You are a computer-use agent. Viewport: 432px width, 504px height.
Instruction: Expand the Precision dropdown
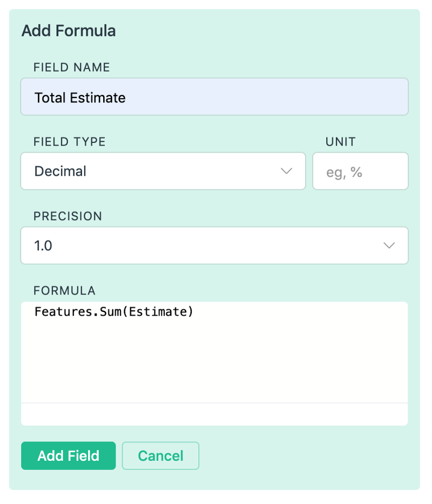click(x=214, y=246)
